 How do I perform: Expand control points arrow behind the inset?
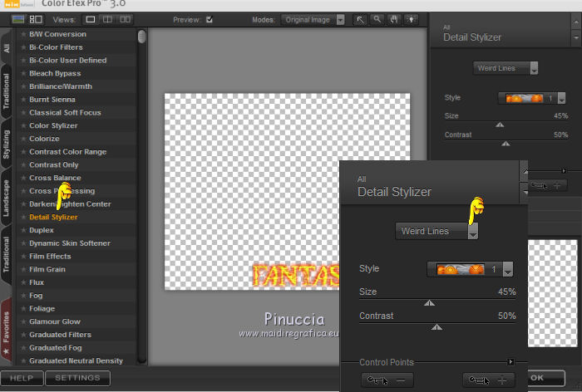[564, 171]
